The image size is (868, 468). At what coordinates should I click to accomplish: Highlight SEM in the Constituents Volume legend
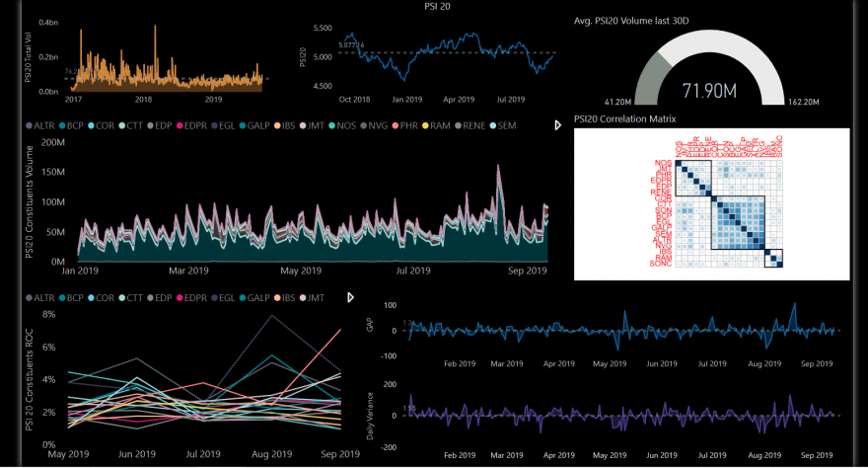[x=503, y=125]
